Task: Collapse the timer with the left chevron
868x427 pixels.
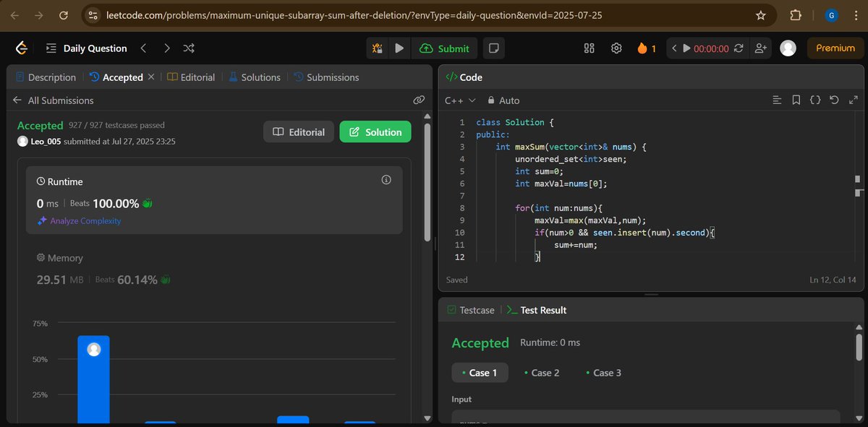Action: [673, 48]
